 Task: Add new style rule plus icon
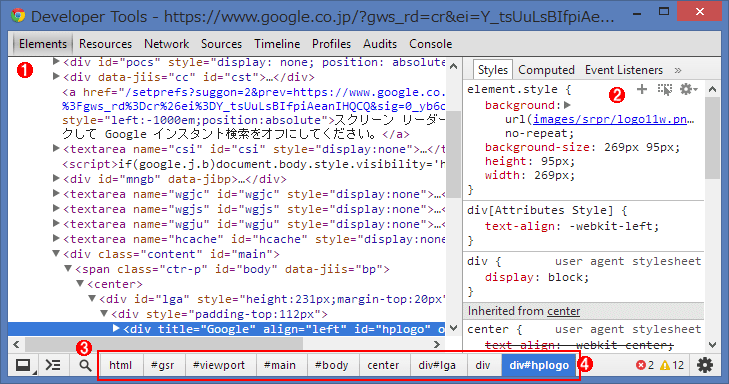coord(642,89)
